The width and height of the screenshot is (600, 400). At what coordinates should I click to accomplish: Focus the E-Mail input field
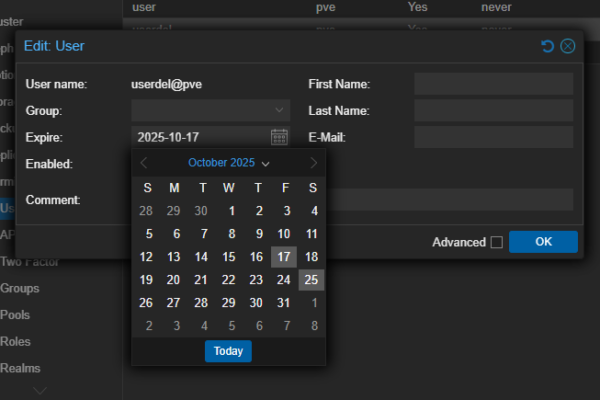tap(493, 137)
